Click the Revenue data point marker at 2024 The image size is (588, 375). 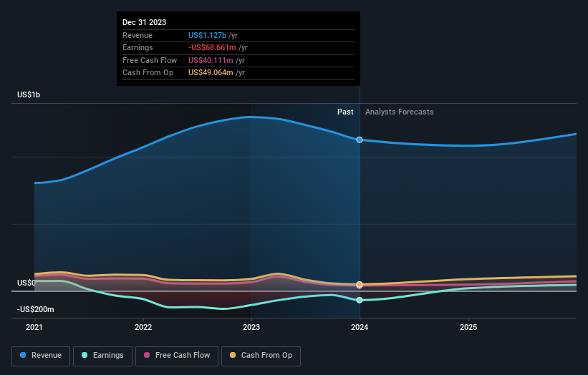pos(360,140)
